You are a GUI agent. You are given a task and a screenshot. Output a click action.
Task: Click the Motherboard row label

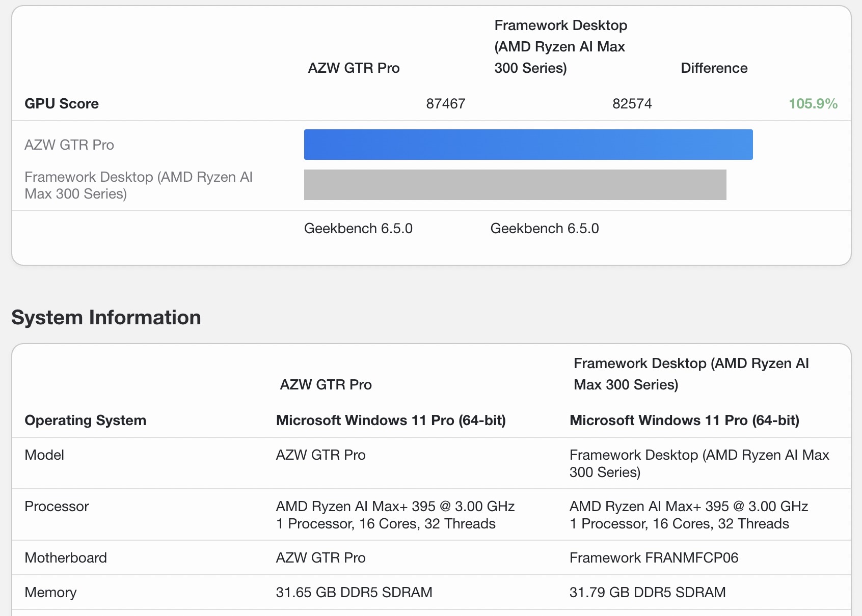(66, 558)
